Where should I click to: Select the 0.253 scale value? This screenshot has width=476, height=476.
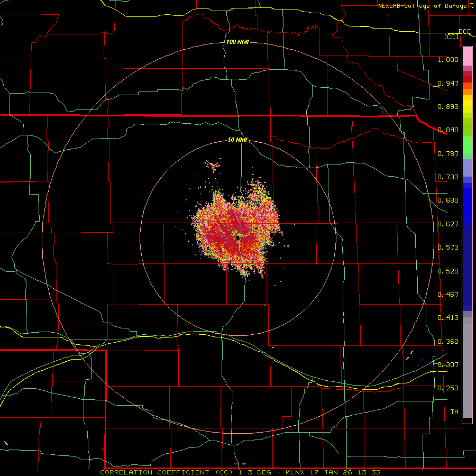pyautogui.click(x=448, y=388)
